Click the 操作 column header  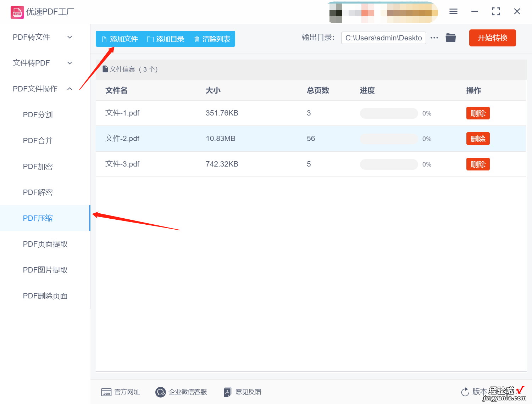tap(474, 90)
